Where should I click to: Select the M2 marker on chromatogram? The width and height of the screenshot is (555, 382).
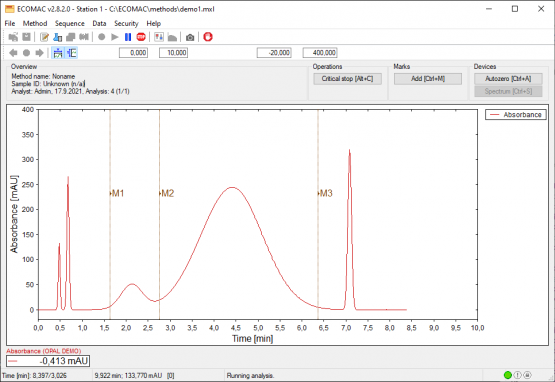167,193
